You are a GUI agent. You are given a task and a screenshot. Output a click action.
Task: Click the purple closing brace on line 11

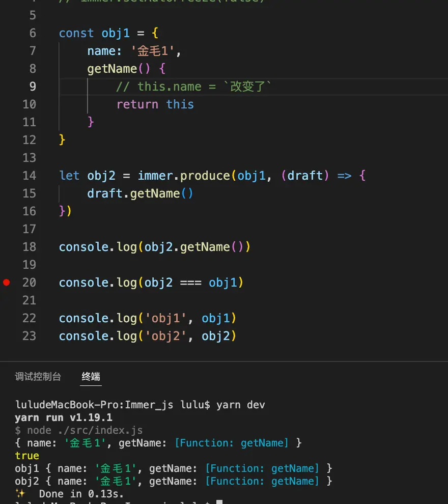[91, 122]
